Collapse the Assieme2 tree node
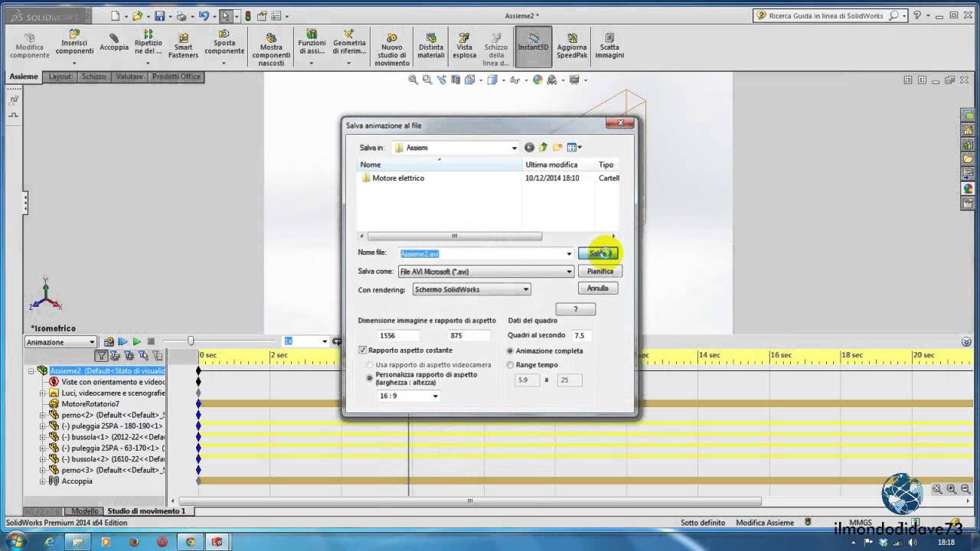This screenshot has width=980, height=551. click(31, 371)
